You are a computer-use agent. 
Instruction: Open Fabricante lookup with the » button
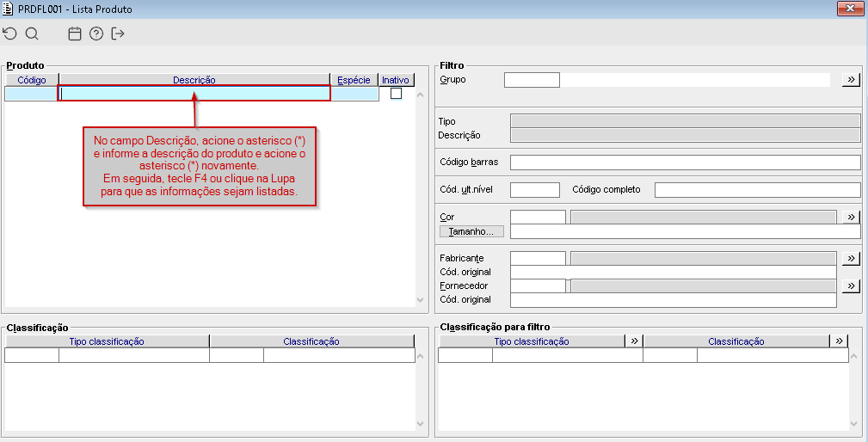coord(851,258)
